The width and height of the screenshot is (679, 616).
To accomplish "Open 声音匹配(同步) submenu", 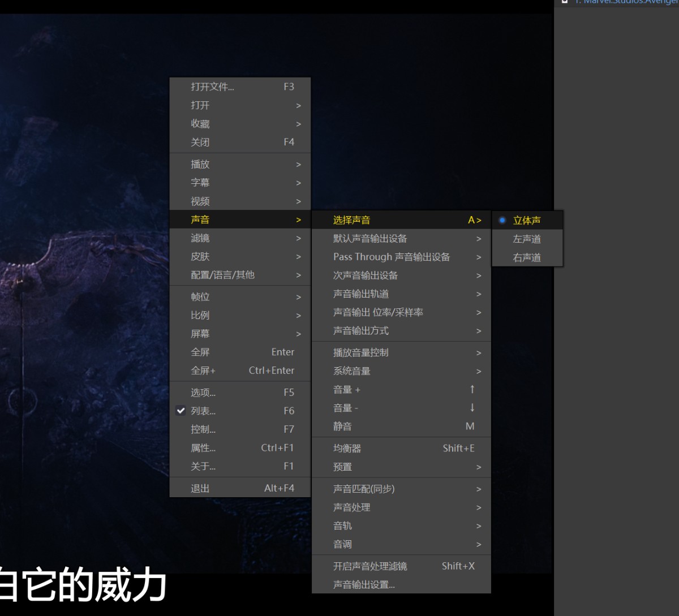I will click(401, 489).
